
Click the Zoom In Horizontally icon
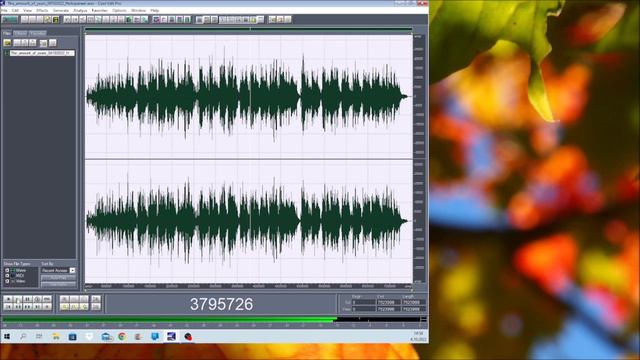coord(64,299)
